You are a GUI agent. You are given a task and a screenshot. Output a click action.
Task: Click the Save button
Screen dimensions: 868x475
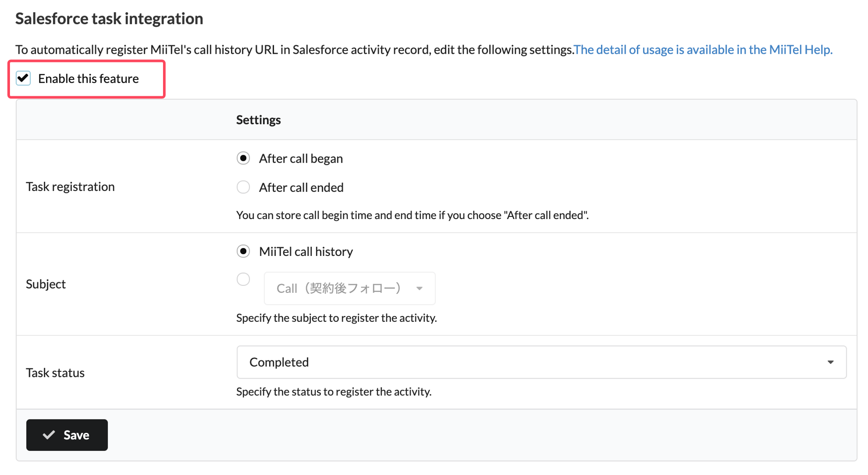(67, 435)
